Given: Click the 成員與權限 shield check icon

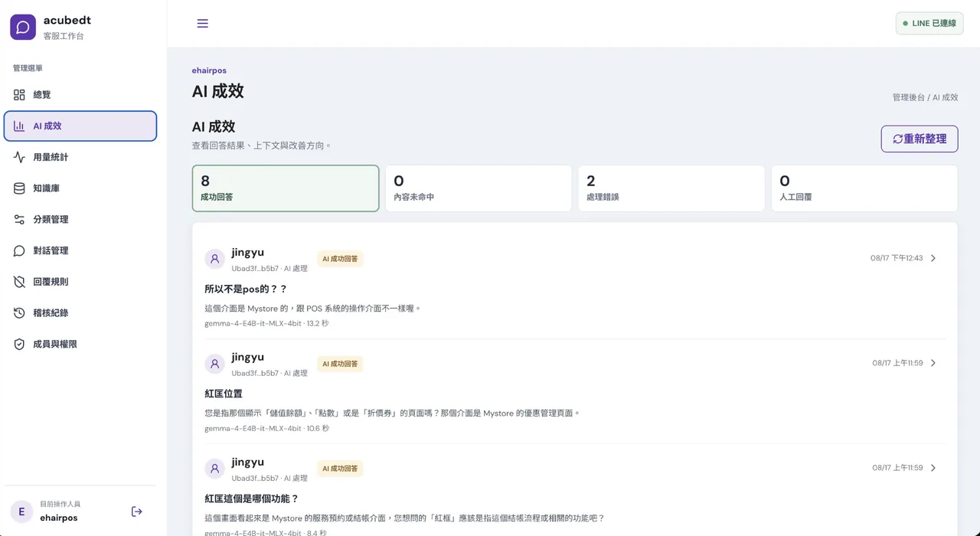Looking at the screenshot, I should 19,345.
